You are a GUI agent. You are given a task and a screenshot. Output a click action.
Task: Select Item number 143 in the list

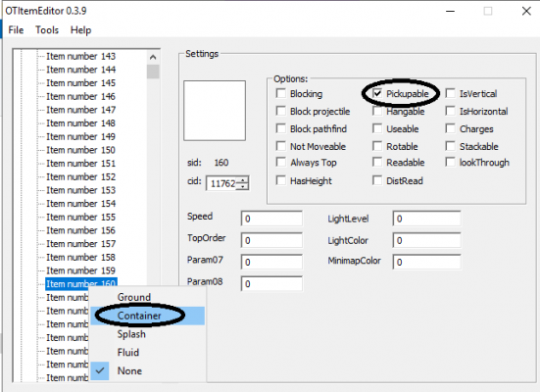click(80, 56)
